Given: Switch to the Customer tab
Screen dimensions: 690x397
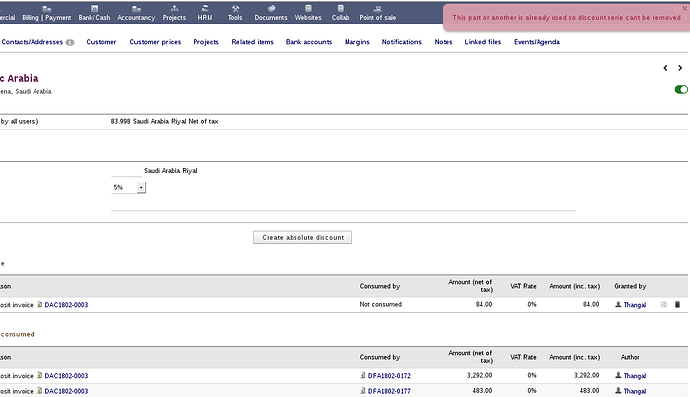Looking at the screenshot, I should [x=101, y=42].
